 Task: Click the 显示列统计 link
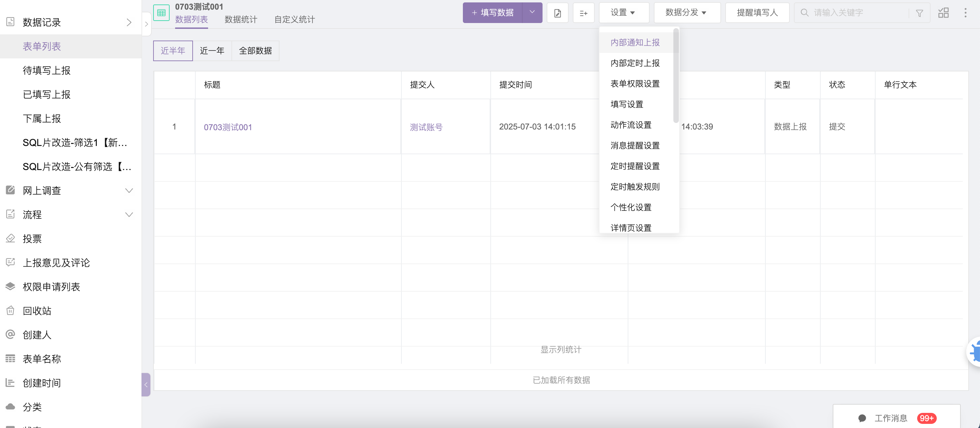[x=561, y=349]
